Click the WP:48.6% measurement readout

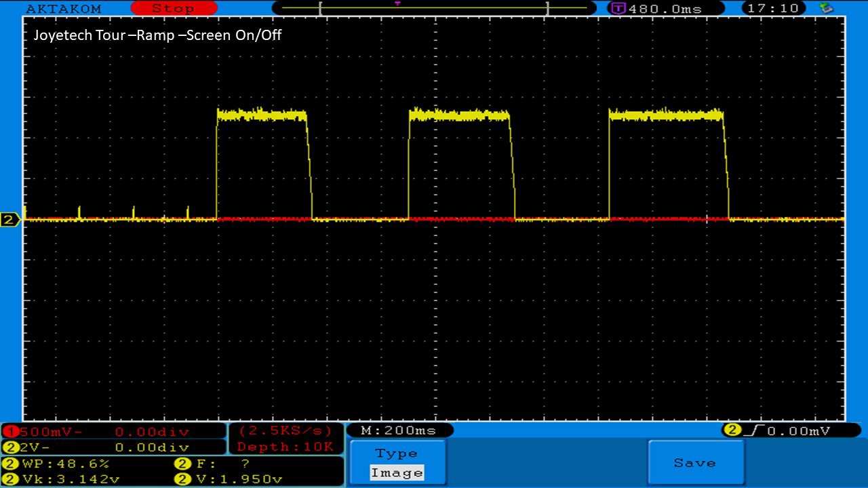click(x=58, y=464)
